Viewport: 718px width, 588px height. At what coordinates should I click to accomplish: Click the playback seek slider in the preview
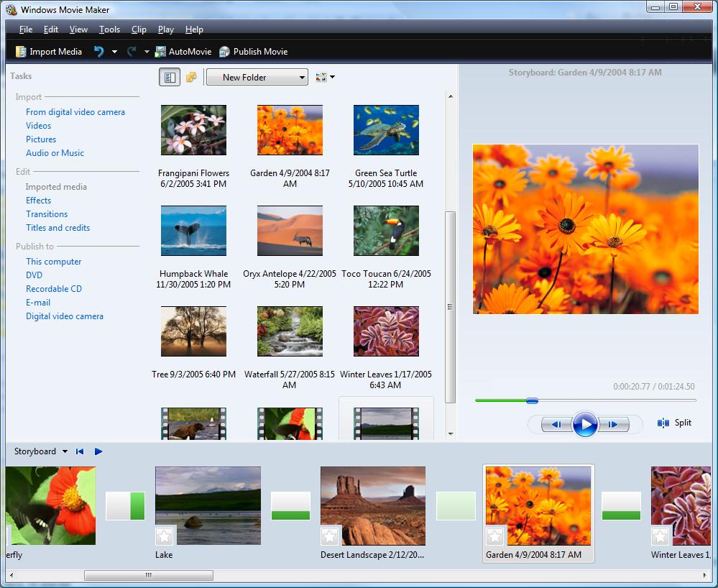tap(532, 401)
